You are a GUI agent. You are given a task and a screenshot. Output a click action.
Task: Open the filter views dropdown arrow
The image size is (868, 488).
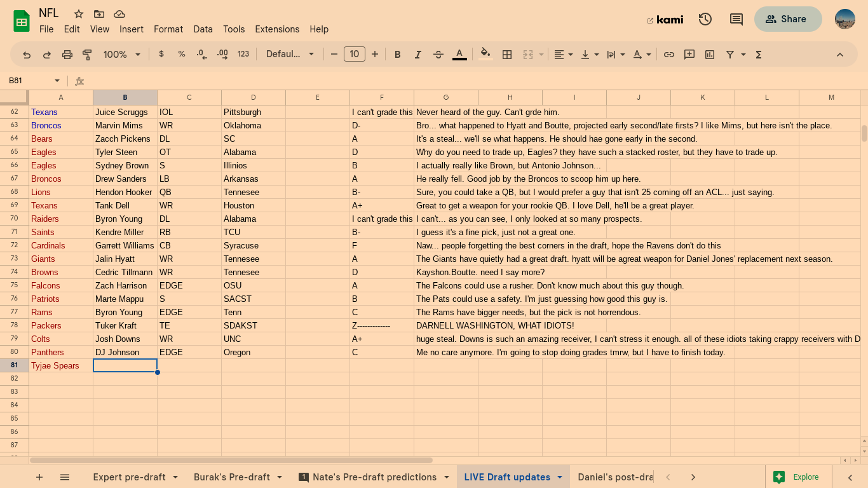point(743,55)
